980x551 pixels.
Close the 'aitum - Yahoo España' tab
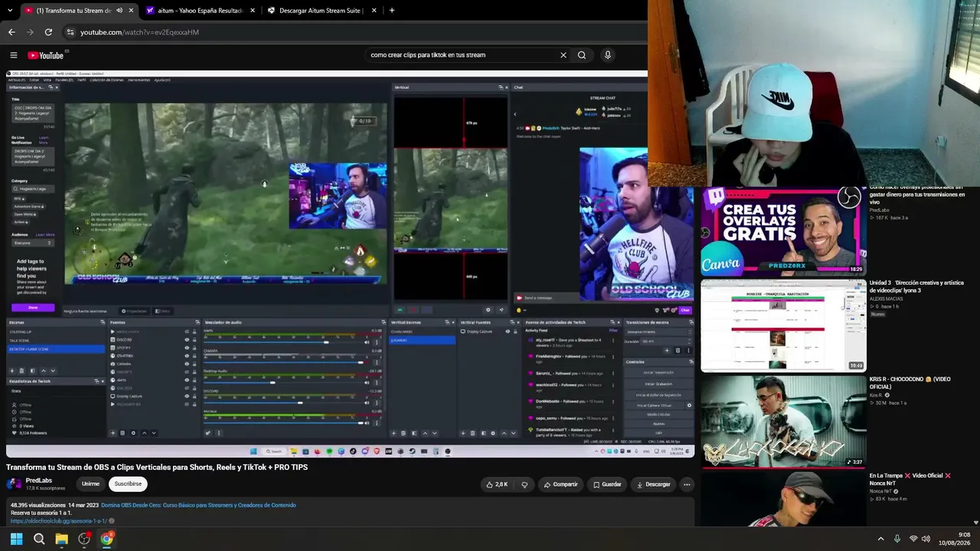pyautogui.click(x=252, y=11)
